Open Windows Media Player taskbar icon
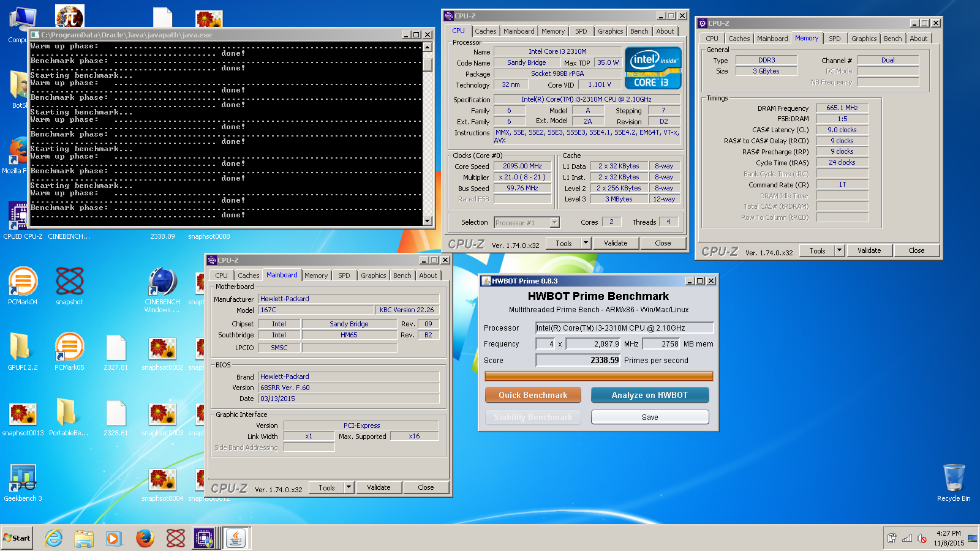The image size is (980, 551). point(114,538)
